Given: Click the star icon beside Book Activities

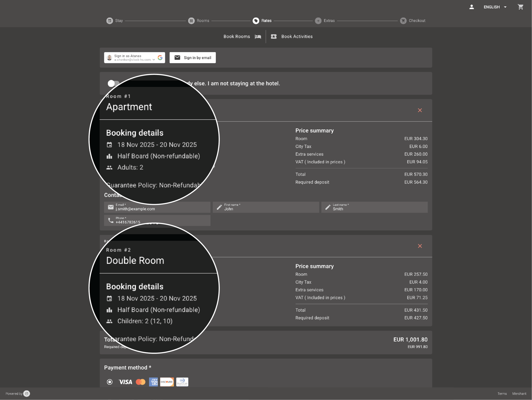Looking at the screenshot, I should (274, 36).
